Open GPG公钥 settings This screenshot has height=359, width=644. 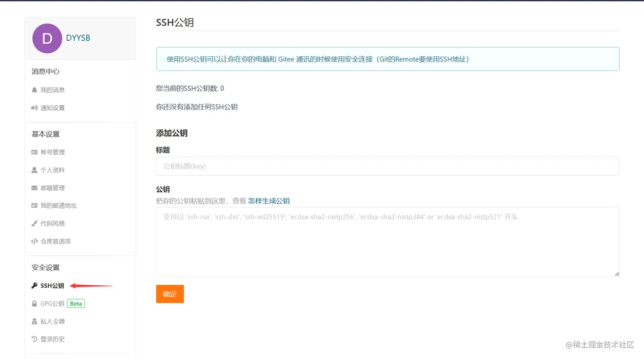pyautogui.click(x=52, y=304)
